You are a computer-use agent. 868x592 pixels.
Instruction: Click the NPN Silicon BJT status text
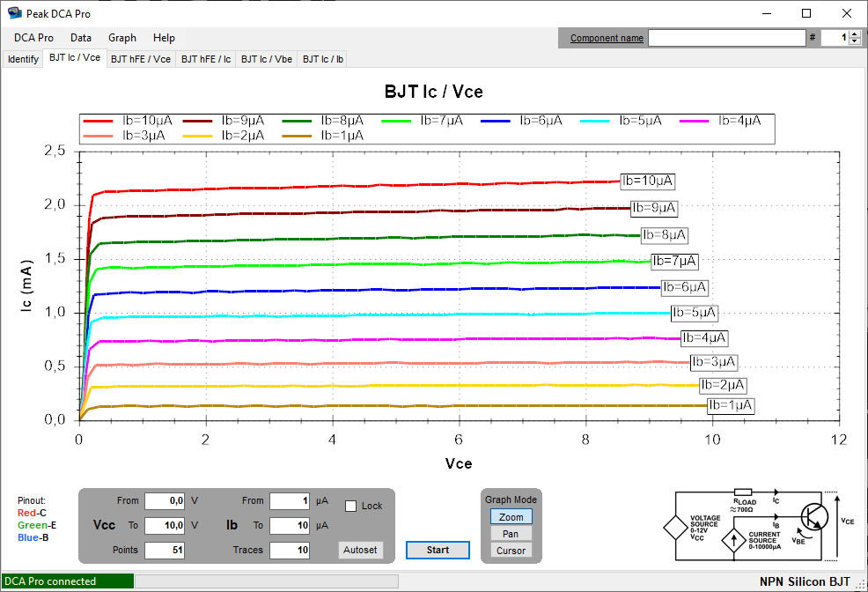pyautogui.click(x=805, y=581)
